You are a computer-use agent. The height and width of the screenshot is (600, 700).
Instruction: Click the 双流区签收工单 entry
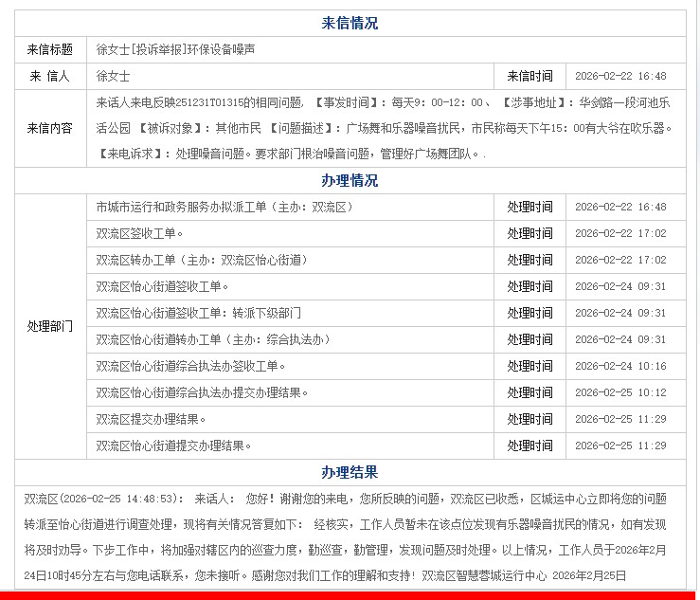point(139,233)
